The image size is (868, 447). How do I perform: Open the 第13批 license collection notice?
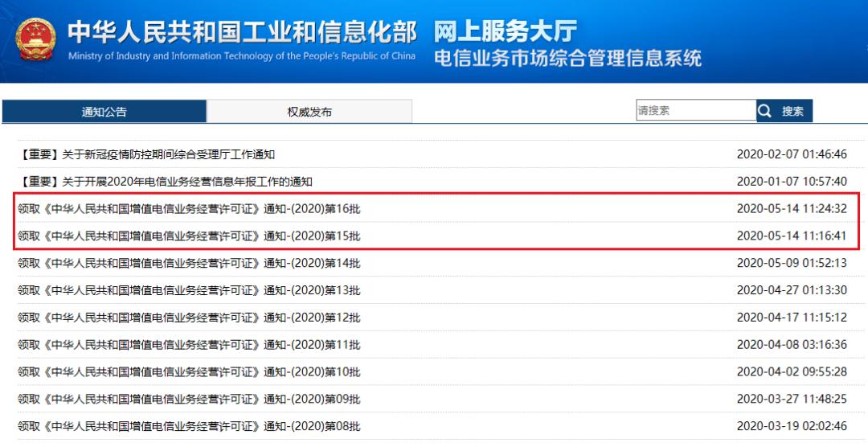[189, 289]
